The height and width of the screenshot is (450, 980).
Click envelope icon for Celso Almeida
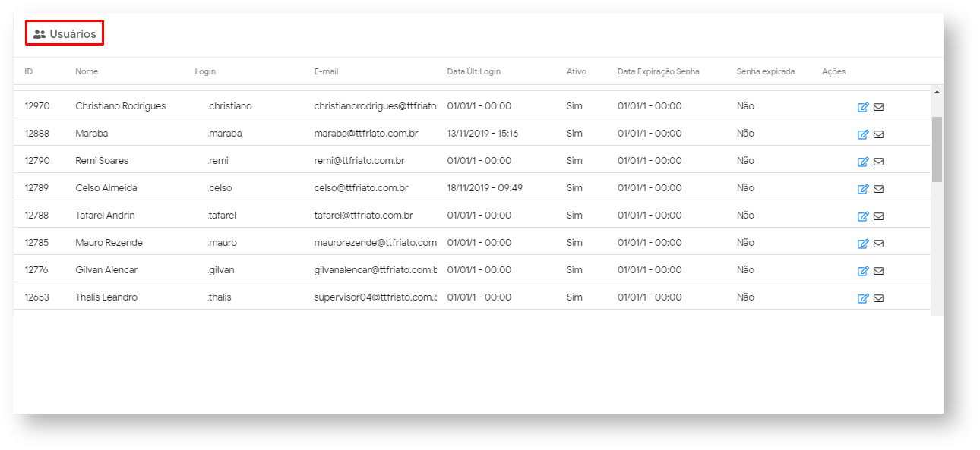point(878,189)
